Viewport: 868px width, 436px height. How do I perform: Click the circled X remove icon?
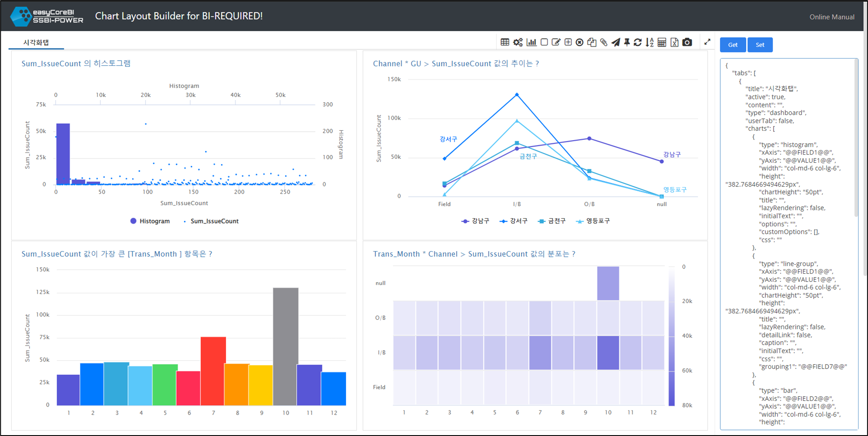click(x=580, y=42)
